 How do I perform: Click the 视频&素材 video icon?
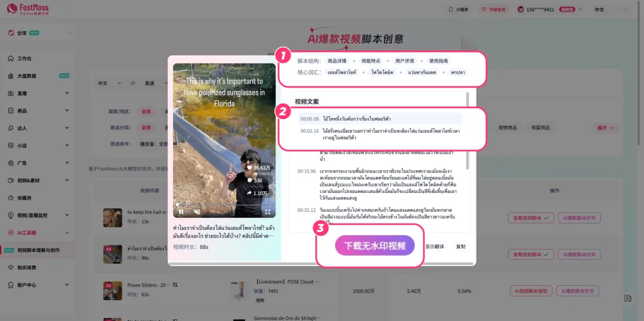11,180
